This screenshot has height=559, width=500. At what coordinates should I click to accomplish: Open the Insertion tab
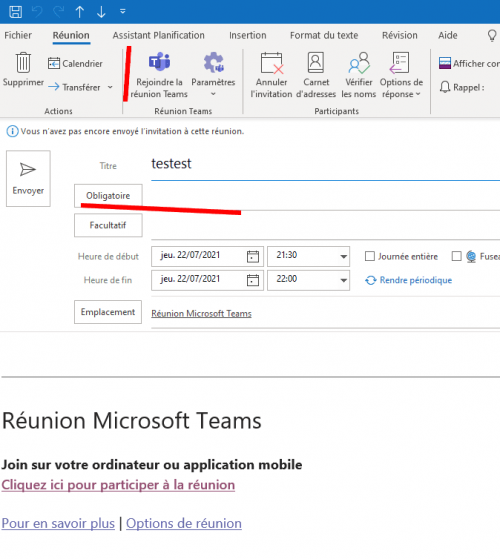pyautogui.click(x=248, y=35)
